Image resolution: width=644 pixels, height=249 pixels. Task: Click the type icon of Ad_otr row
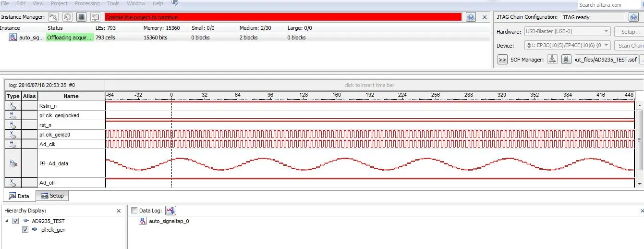(x=13, y=183)
